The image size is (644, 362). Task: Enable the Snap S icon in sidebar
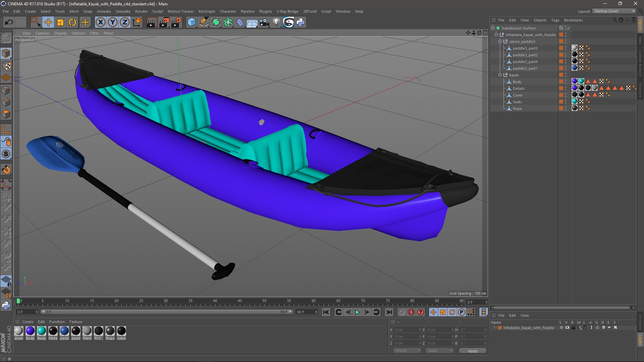(x=6, y=154)
